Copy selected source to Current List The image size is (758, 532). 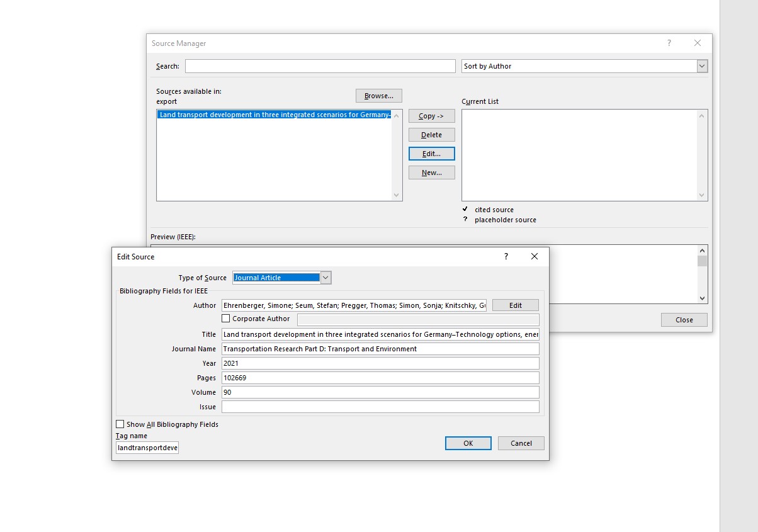431,116
